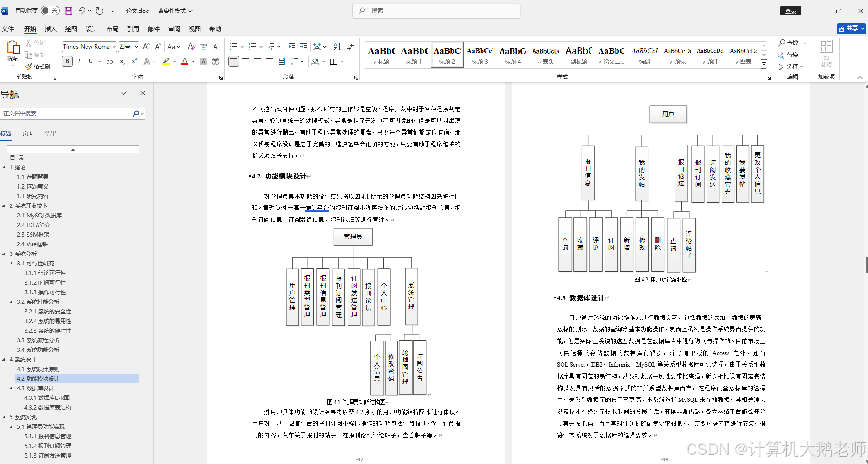Collapse the ribbon with chevron
The height and width of the screenshot is (464, 868).
(860, 77)
